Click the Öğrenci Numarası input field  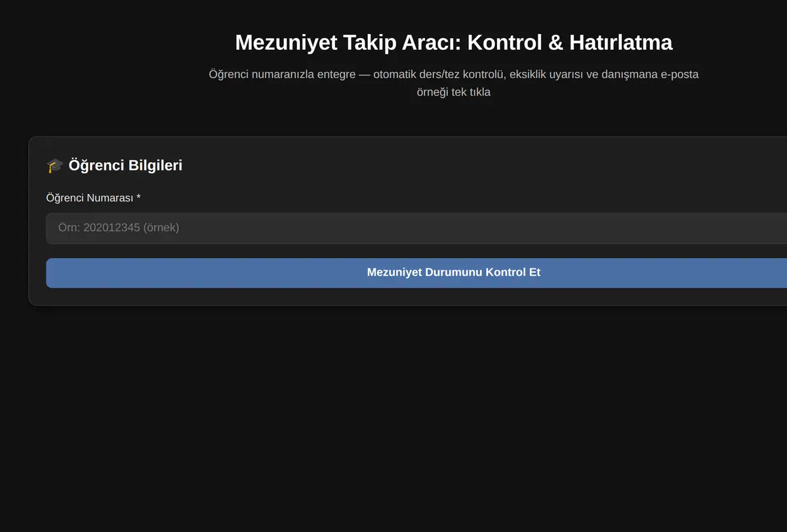[x=416, y=228]
